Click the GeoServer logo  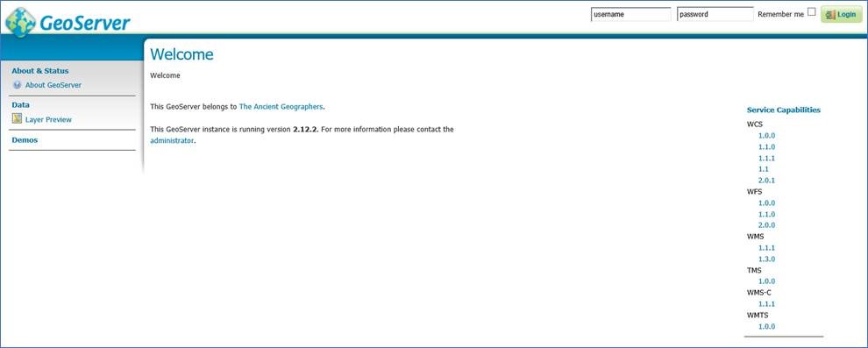(68, 22)
